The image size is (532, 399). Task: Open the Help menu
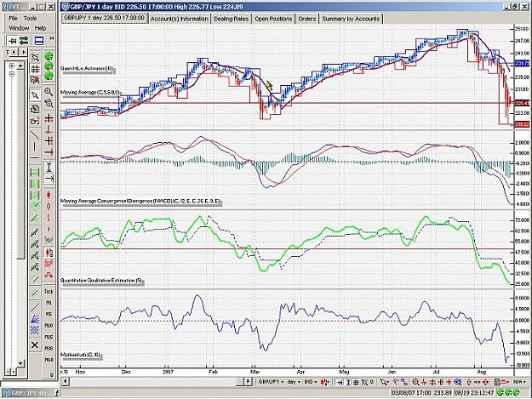click(x=40, y=28)
